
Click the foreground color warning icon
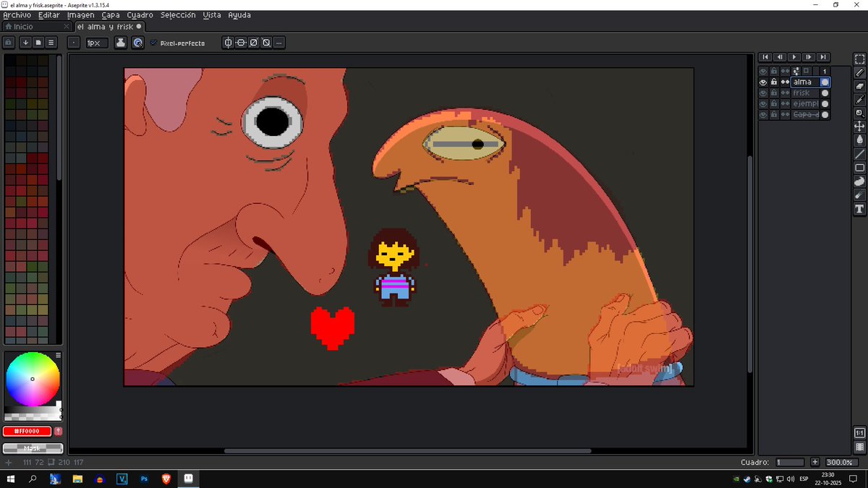59,431
